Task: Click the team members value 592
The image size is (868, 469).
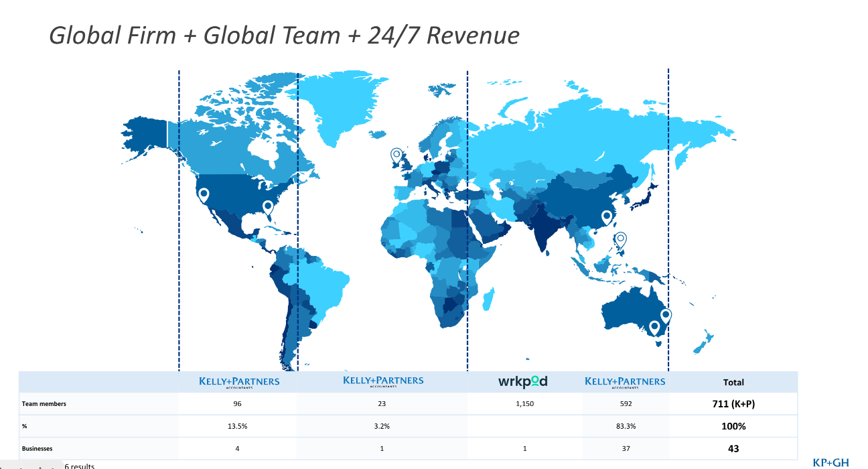Action: pos(625,404)
